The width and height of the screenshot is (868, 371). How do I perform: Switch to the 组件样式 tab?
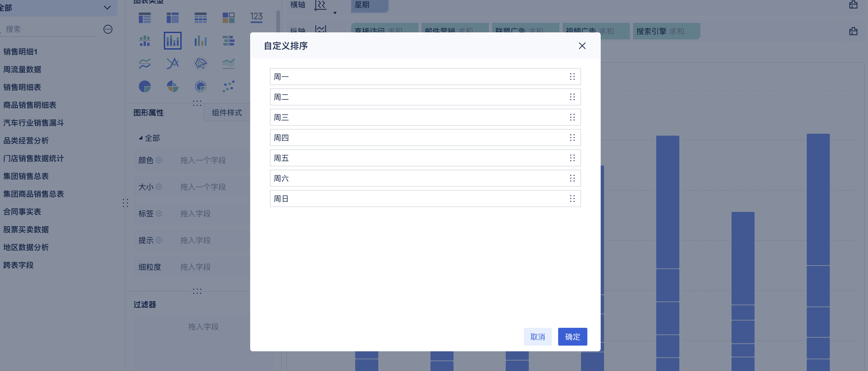(x=226, y=112)
